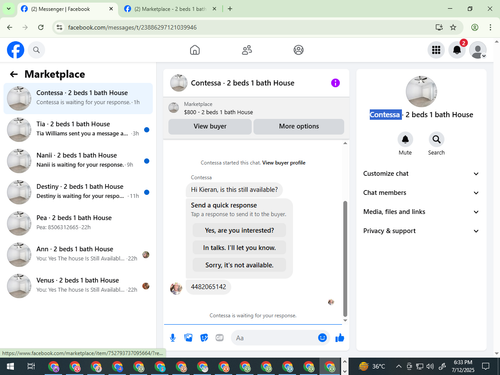Open the Contessa conversation in list

pos(78,98)
